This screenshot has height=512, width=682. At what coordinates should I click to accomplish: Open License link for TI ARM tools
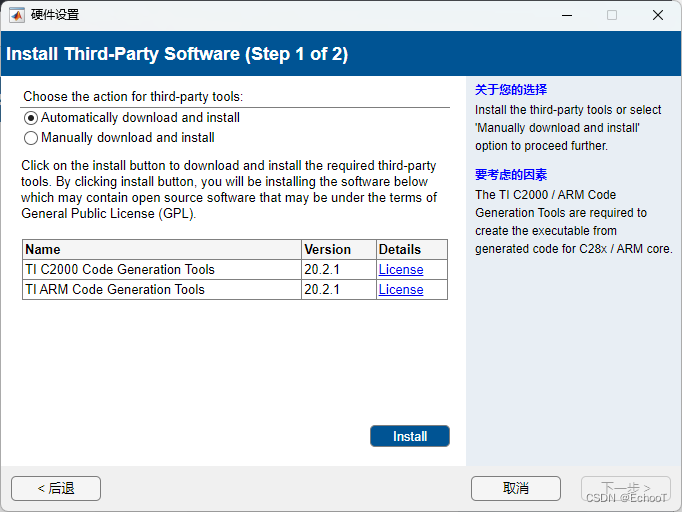click(401, 290)
